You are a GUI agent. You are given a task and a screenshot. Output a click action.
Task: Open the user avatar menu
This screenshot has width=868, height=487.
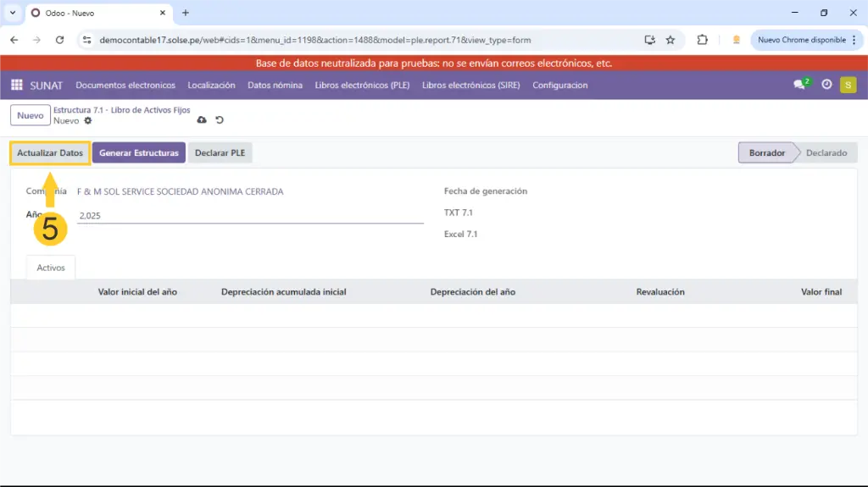(x=848, y=85)
